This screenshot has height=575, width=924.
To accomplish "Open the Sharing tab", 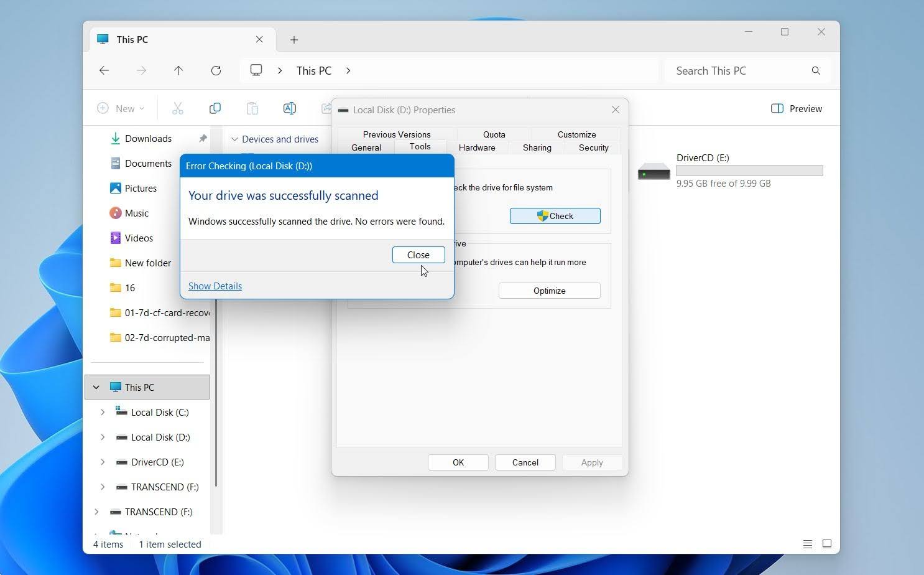I will pos(537,147).
